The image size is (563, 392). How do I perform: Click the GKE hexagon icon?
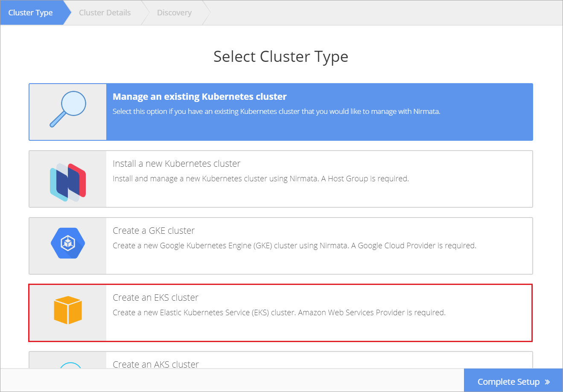(68, 243)
